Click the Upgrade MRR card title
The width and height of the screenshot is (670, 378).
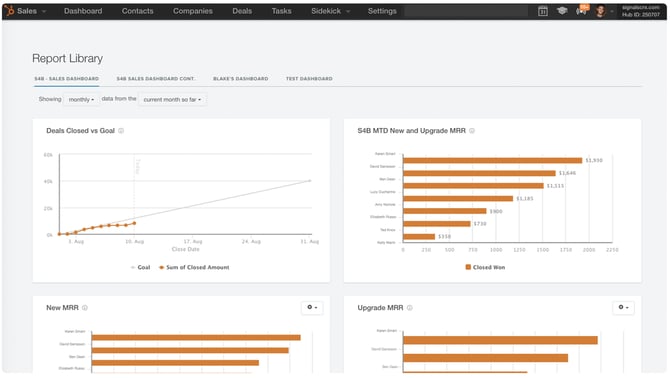click(380, 308)
